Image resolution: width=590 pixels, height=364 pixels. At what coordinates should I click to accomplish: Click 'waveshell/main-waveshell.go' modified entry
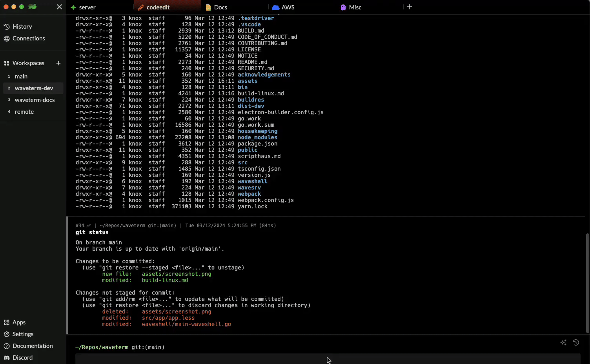click(x=186, y=324)
